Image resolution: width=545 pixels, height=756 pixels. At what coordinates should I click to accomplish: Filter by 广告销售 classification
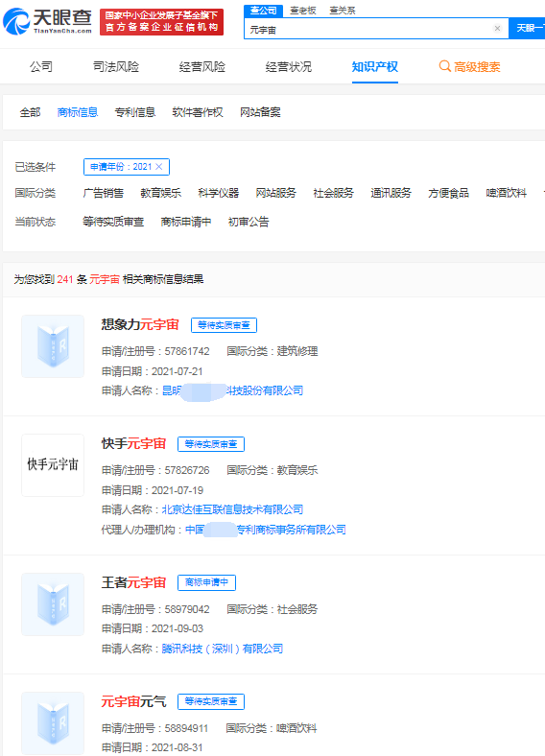pyautogui.click(x=104, y=194)
